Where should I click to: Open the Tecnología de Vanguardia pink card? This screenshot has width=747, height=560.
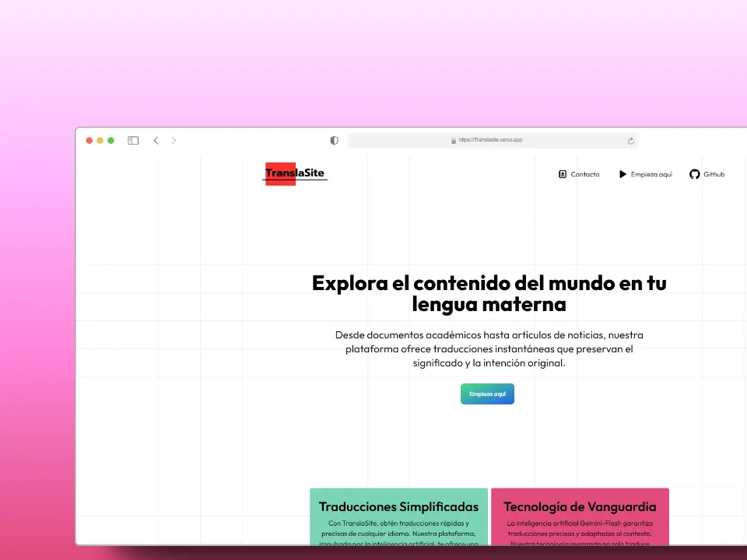coord(580,516)
